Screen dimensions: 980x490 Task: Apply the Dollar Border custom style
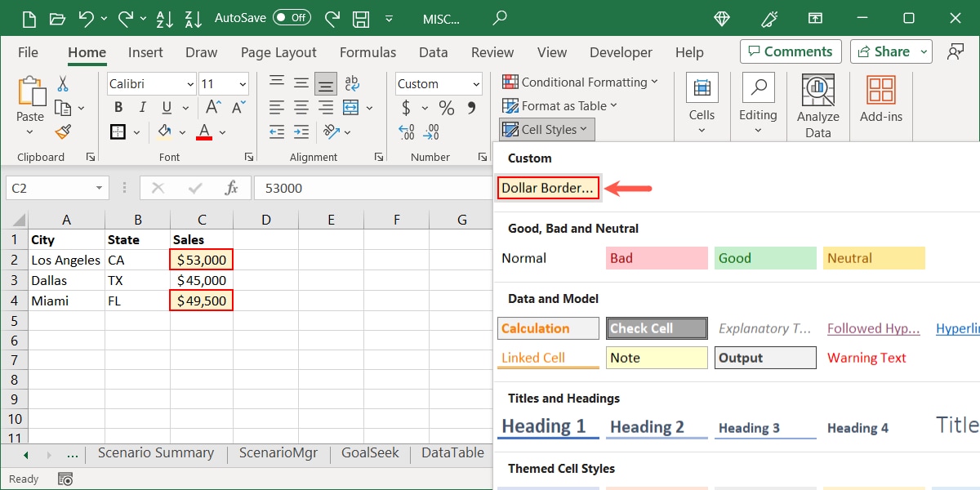click(x=547, y=187)
